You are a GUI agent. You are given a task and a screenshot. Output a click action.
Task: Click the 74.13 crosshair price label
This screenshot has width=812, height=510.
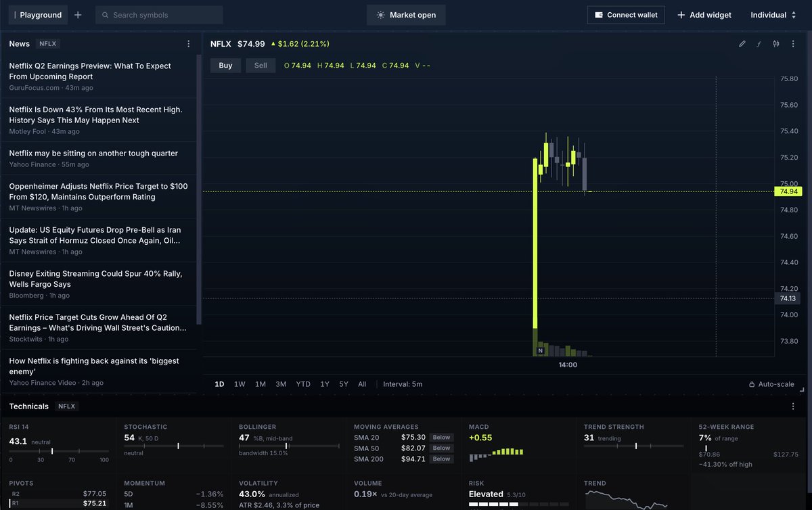788,298
